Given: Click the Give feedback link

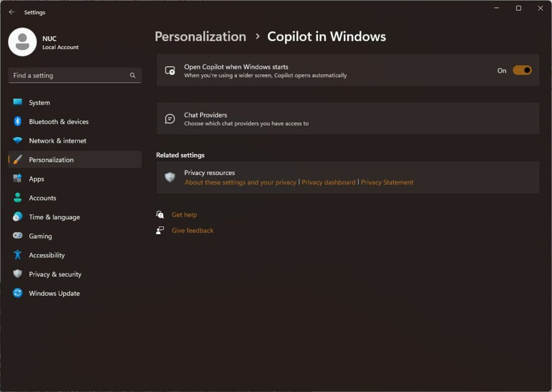Looking at the screenshot, I should (x=192, y=230).
